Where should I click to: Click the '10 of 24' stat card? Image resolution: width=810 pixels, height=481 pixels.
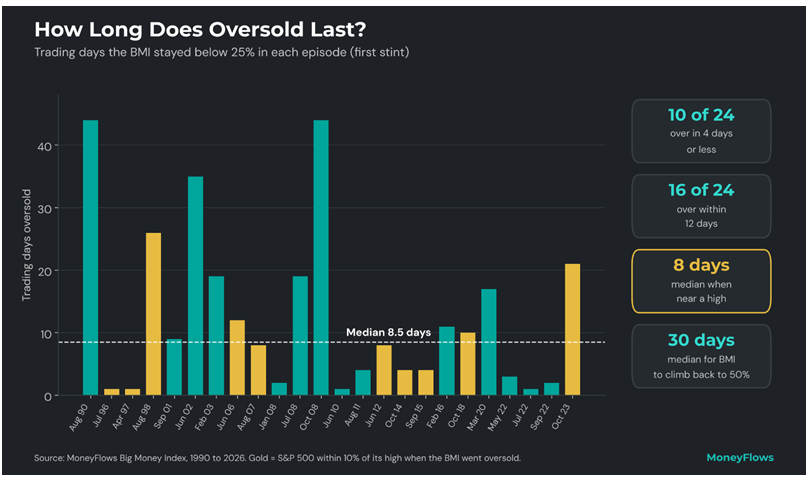click(x=701, y=131)
